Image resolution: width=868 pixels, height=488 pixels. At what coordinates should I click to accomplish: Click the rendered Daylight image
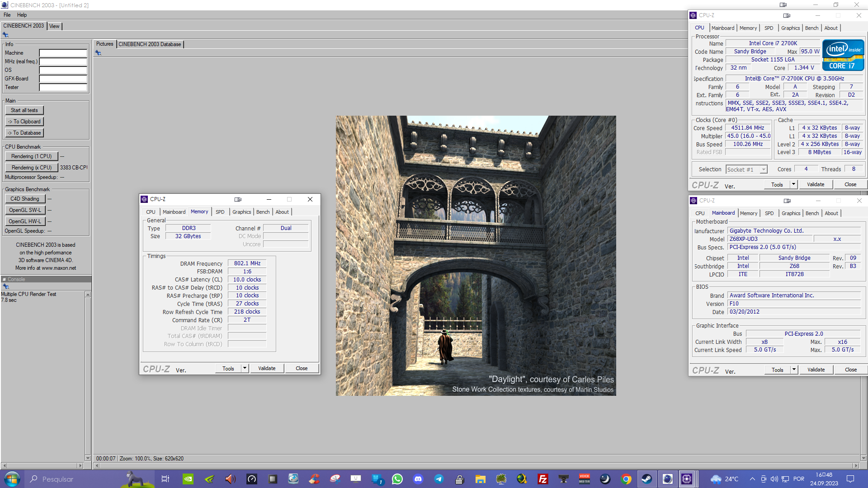[x=476, y=256]
